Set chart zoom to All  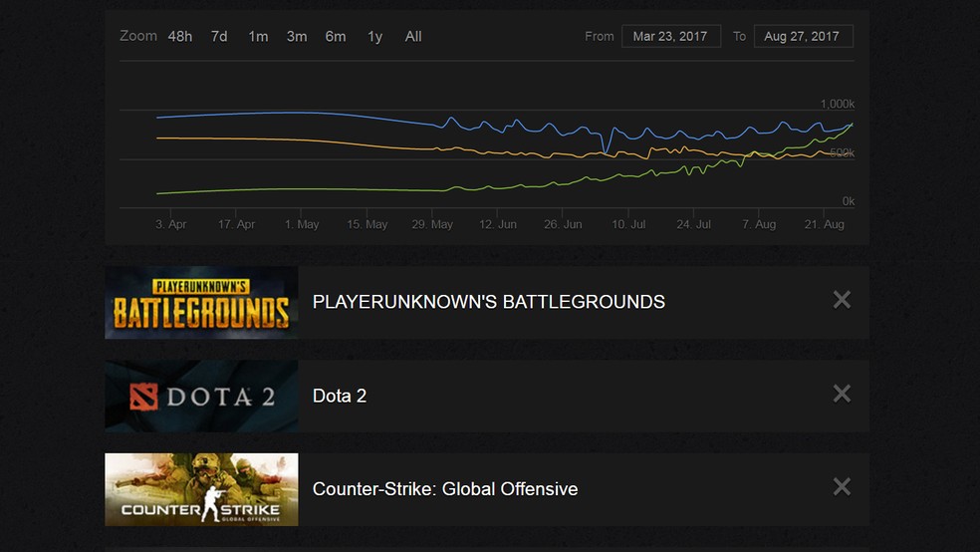point(413,36)
